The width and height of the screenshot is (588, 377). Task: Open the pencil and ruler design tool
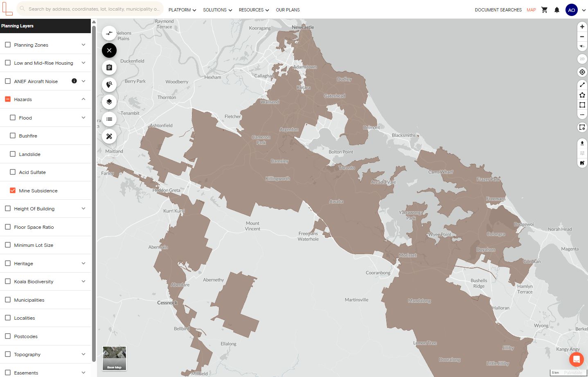click(x=109, y=136)
